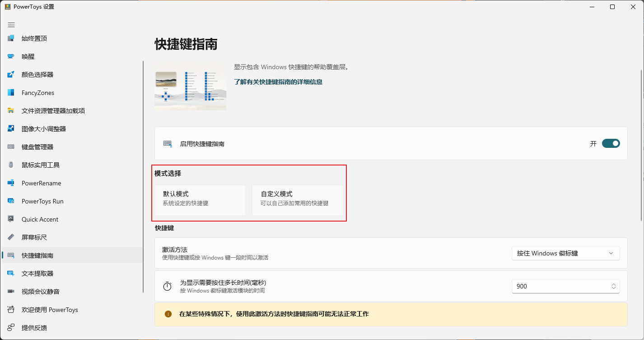Click the FancyZones sidebar icon

pyautogui.click(x=11, y=93)
